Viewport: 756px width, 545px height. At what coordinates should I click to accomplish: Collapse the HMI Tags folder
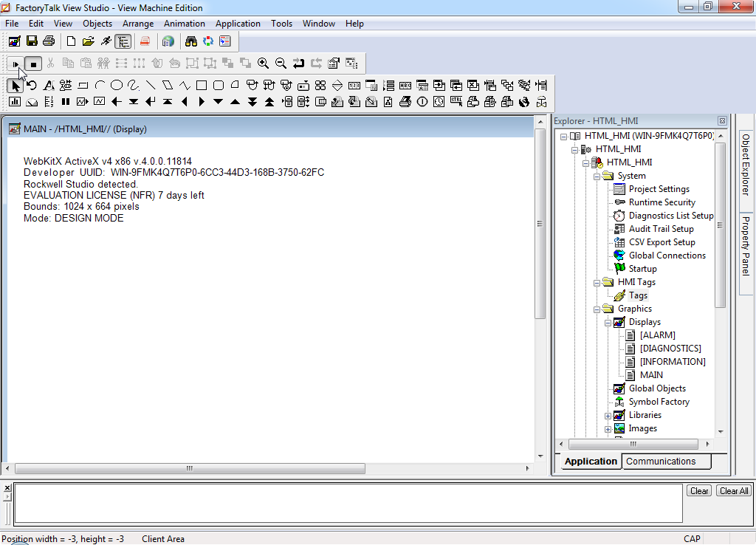597,283
